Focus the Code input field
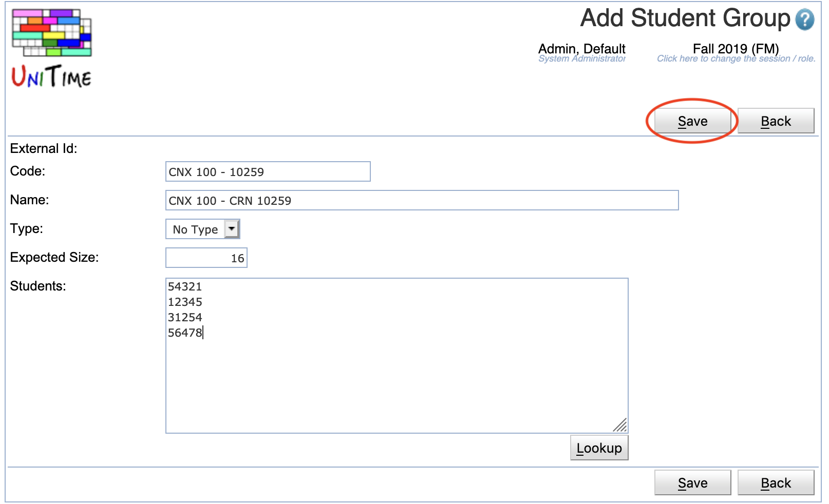Screen dimensions: 829x504 click(268, 171)
